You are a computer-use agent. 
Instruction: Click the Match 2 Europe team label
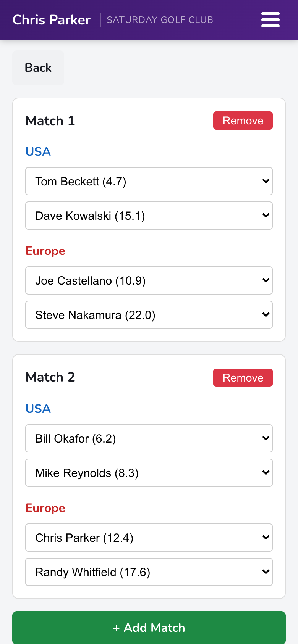(x=45, y=508)
